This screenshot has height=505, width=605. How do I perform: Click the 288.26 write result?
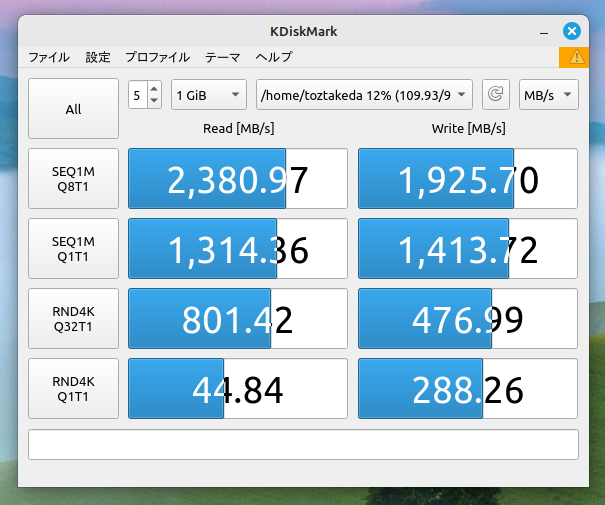(468, 388)
